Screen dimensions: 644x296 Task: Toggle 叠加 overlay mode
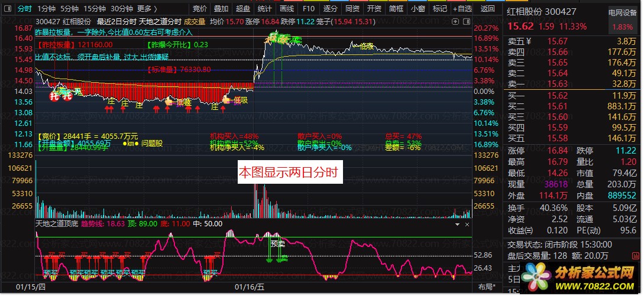click(221, 9)
